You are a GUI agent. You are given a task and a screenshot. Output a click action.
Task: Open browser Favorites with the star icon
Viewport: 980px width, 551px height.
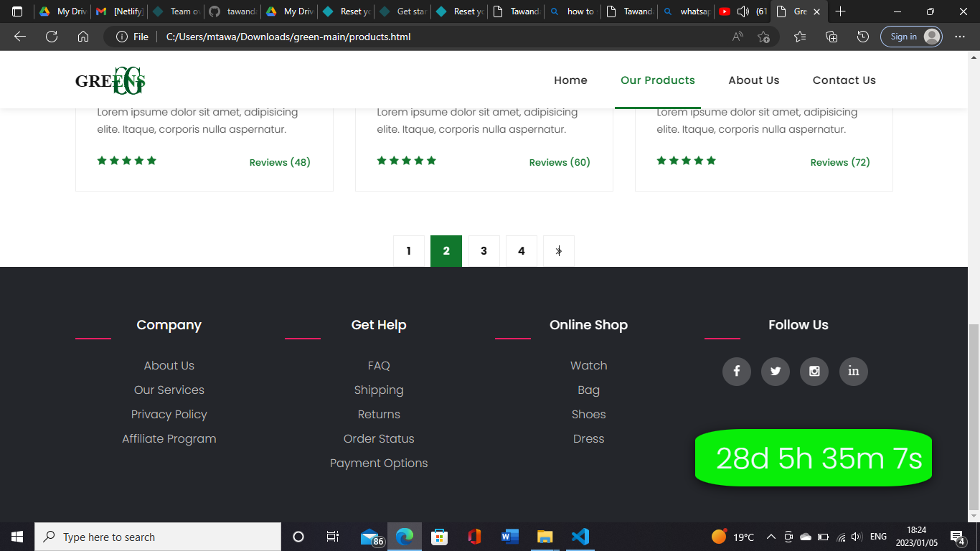[799, 36]
